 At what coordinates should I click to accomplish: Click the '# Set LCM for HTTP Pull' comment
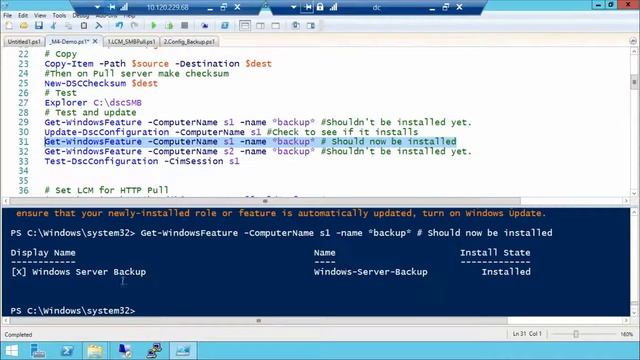click(x=107, y=190)
